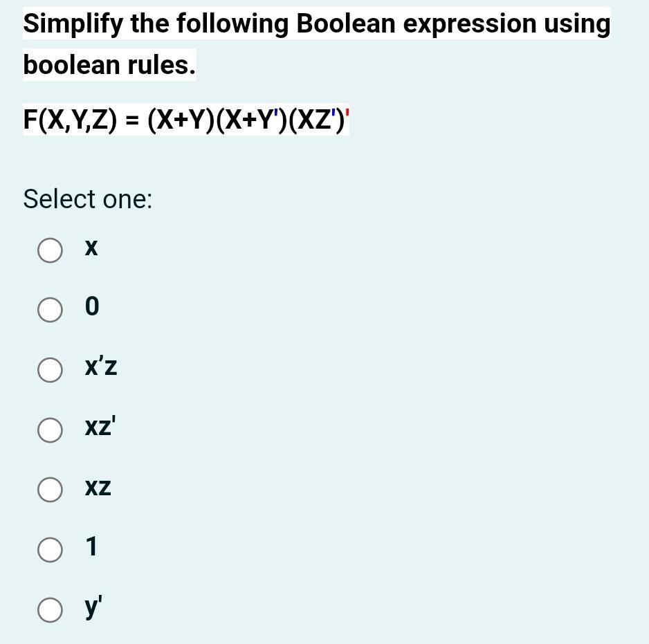This screenshot has width=649, height=644.
Task: Select the radio button for answer xz
Action: [50, 490]
